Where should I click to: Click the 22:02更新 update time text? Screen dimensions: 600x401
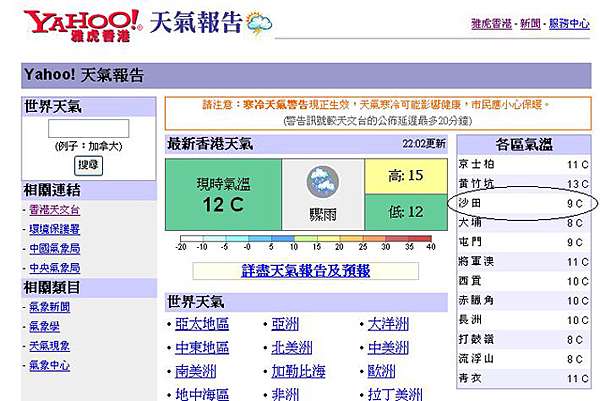tap(424, 144)
